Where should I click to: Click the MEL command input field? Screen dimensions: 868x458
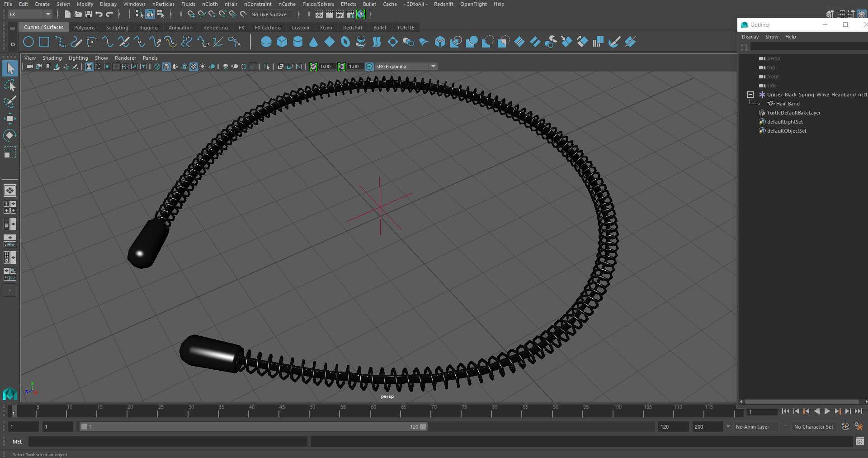(168, 441)
